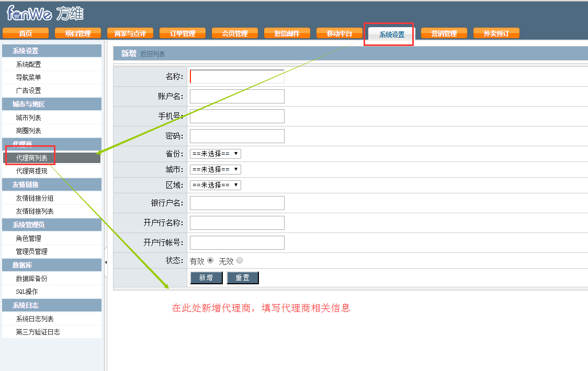Click the 重置 reset button
Screen dimensions: 588x371
pos(243,277)
